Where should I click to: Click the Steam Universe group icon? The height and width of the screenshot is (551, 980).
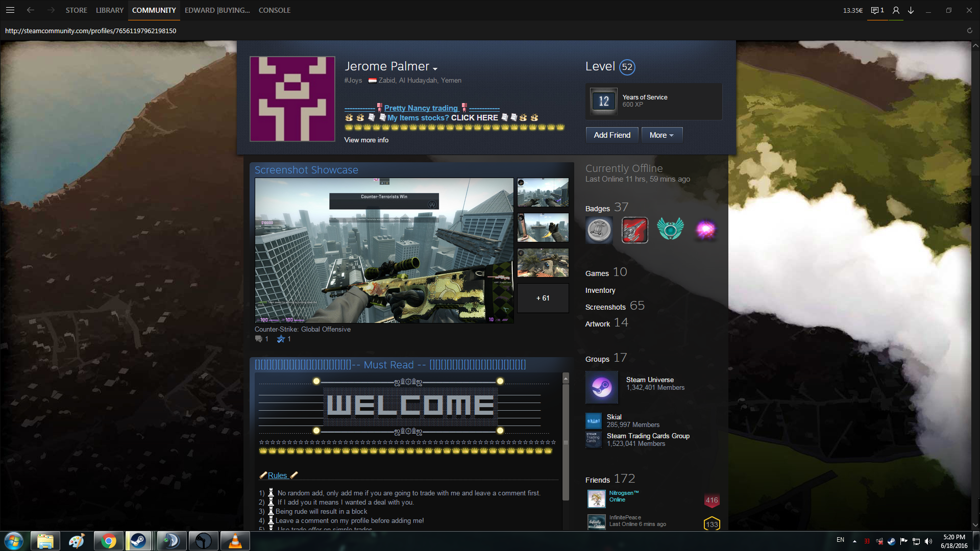pyautogui.click(x=601, y=387)
